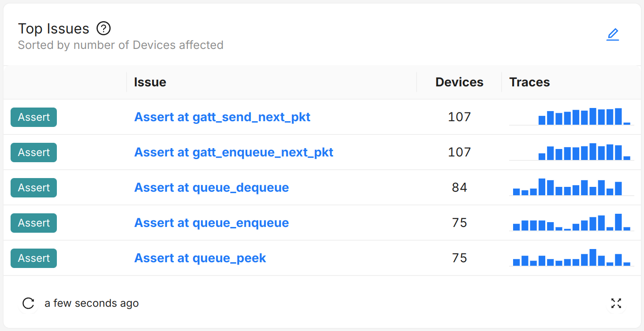This screenshot has width=644, height=331.
Task: Click Assert badge for queue_peek row
Action: click(34, 258)
